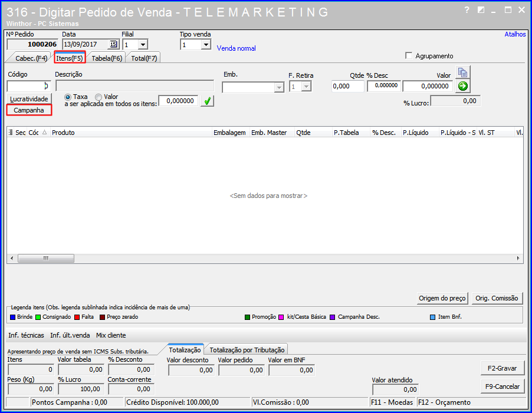Click the Qtde input field

[347, 86]
